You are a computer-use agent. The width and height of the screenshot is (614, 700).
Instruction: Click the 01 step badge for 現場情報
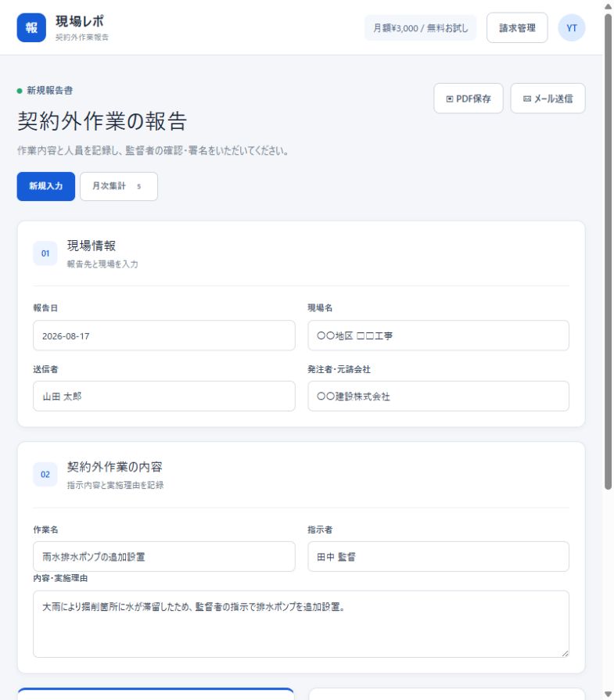(45, 253)
